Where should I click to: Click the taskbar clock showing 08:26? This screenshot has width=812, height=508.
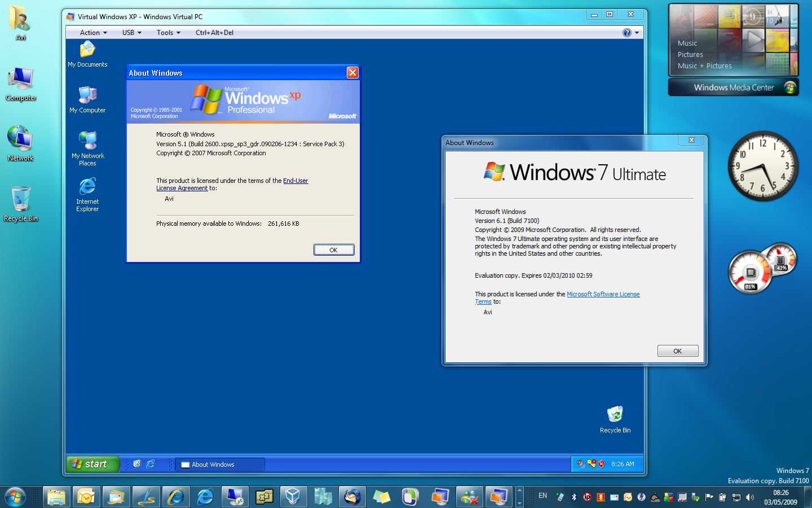[x=781, y=497]
